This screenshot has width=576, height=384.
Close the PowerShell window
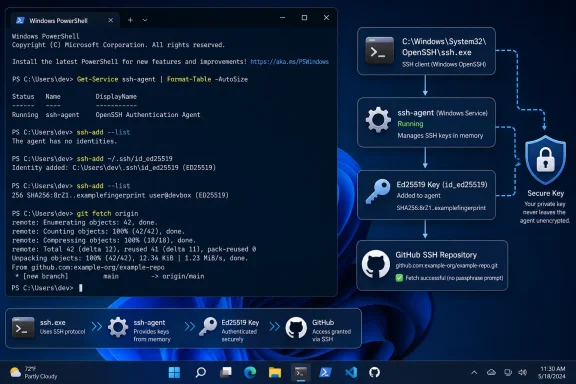[x=326, y=18]
